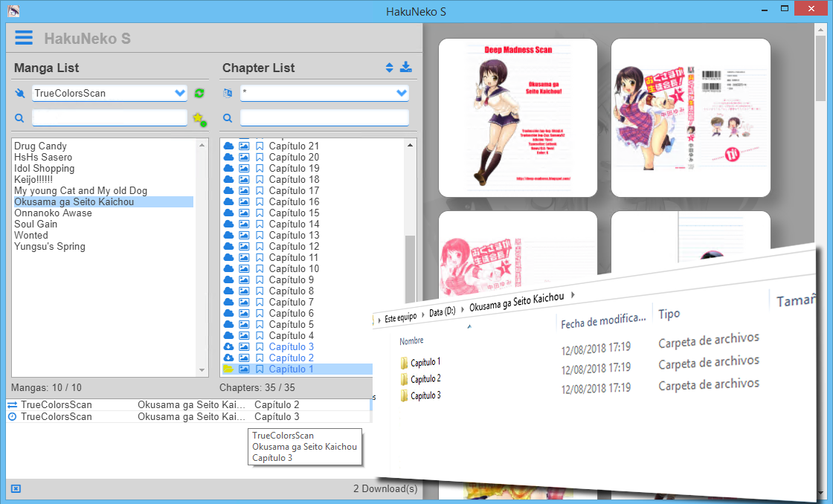Image resolution: width=833 pixels, height=504 pixels.
Task: Click HakuNeko app icon in title bar
Action: 13,10
